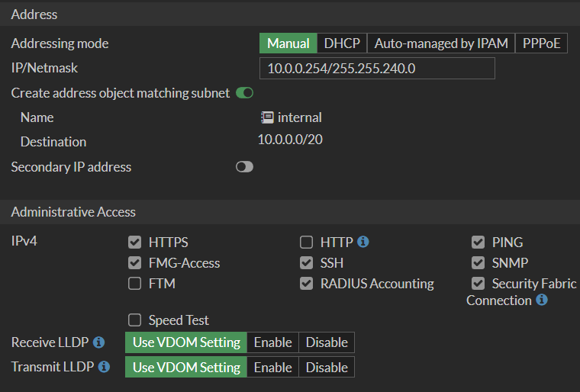
Task: Switch addressing mode to PPPoE
Action: point(542,43)
